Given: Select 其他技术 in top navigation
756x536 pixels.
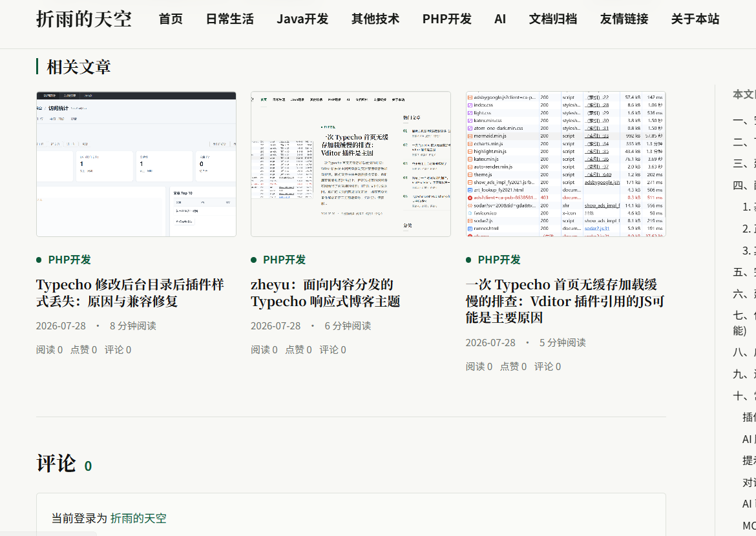Looking at the screenshot, I should coord(375,19).
